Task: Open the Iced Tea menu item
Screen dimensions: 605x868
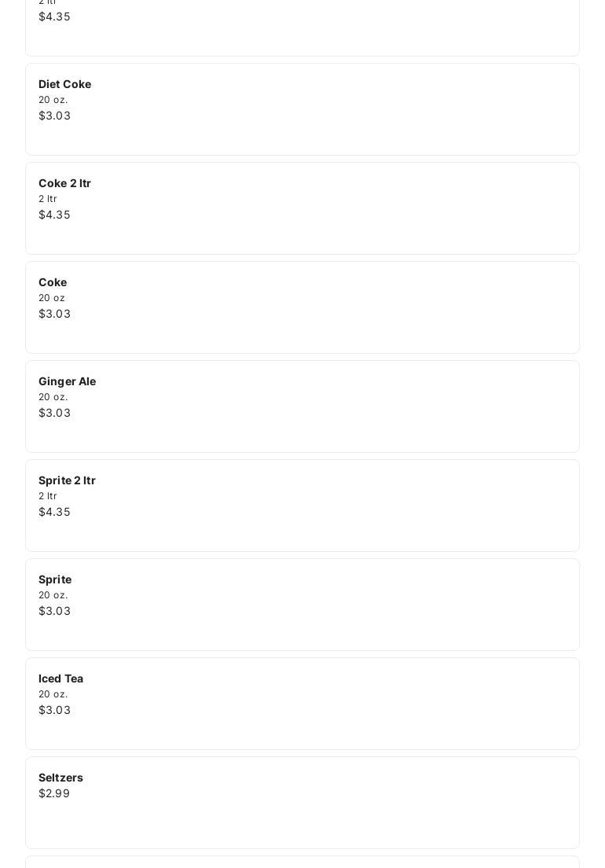Action: click(x=60, y=679)
